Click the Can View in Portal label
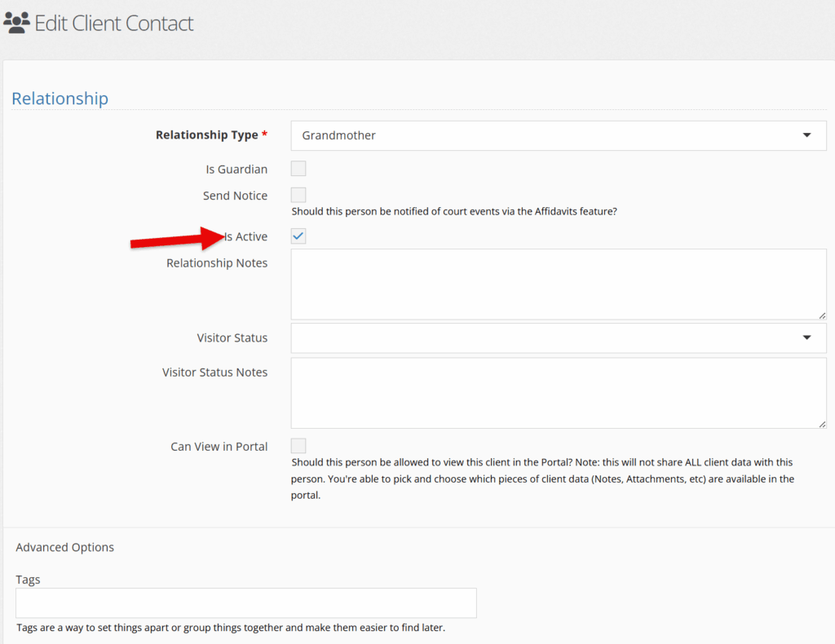 point(219,447)
